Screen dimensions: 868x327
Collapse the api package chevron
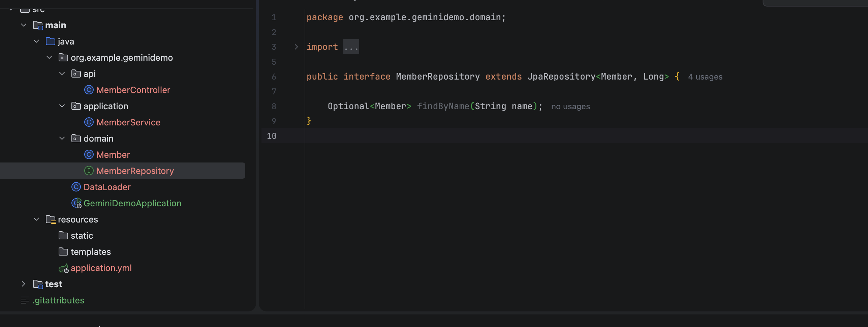pyautogui.click(x=62, y=74)
